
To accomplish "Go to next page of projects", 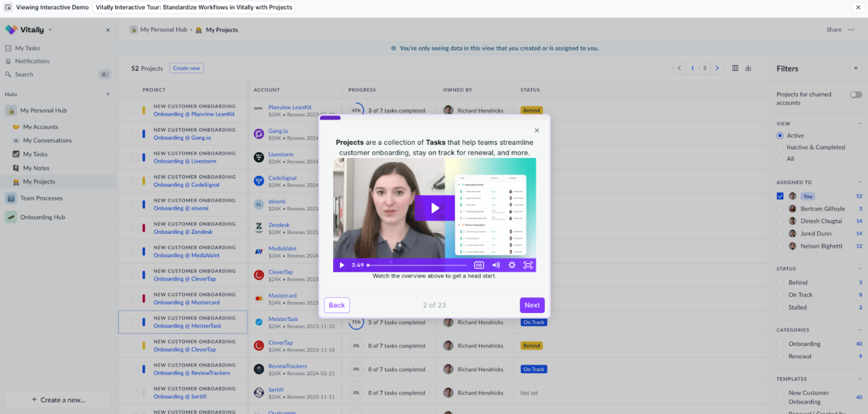I will 717,68.
